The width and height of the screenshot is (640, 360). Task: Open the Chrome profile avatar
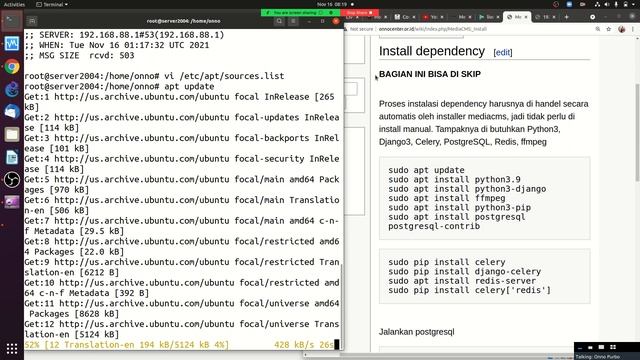[x=622, y=29]
